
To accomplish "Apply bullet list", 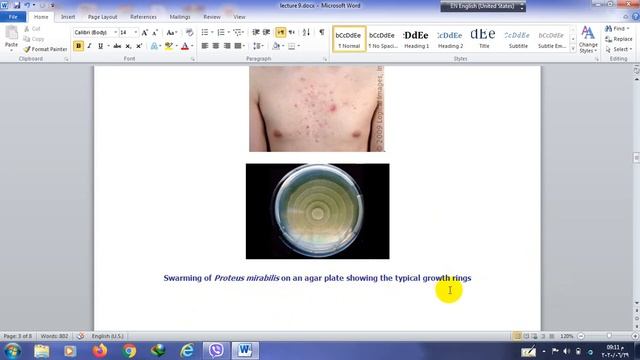I will click(205, 32).
